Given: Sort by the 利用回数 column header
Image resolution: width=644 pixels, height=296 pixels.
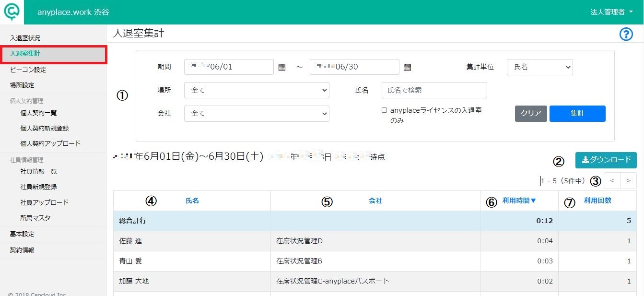Looking at the screenshot, I should click(x=597, y=201).
